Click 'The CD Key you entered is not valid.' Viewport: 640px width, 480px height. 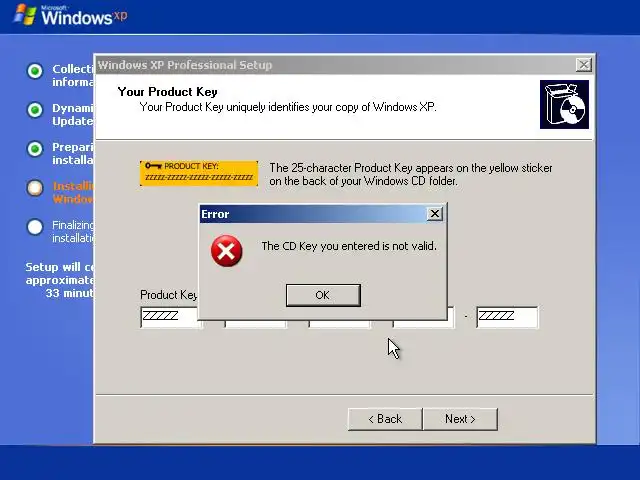pos(349,246)
